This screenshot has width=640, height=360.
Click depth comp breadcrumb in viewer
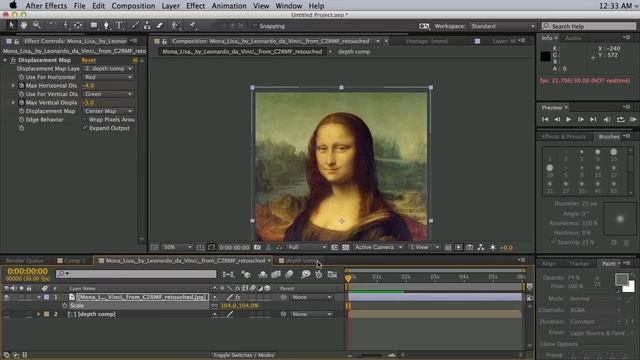[x=354, y=52]
